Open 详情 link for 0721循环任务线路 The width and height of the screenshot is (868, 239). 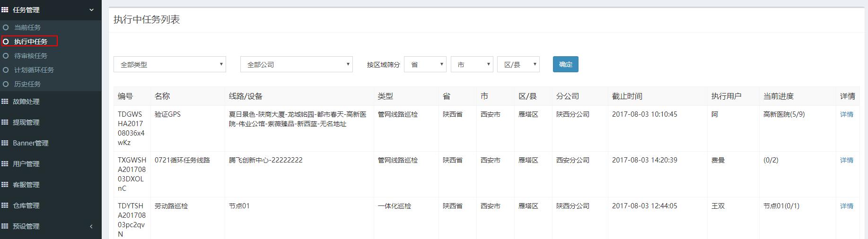(847, 160)
